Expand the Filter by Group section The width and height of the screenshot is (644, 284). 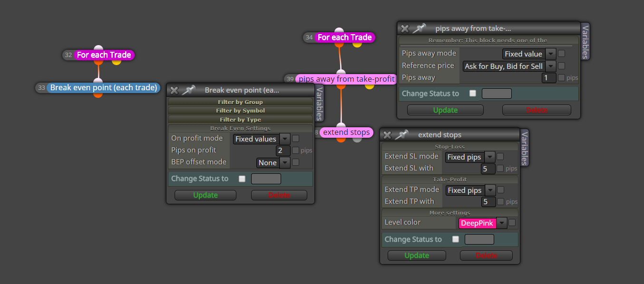240,102
